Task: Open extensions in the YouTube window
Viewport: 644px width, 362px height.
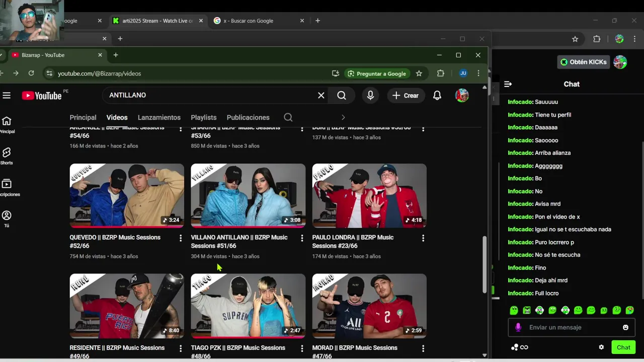Action: pyautogui.click(x=441, y=73)
